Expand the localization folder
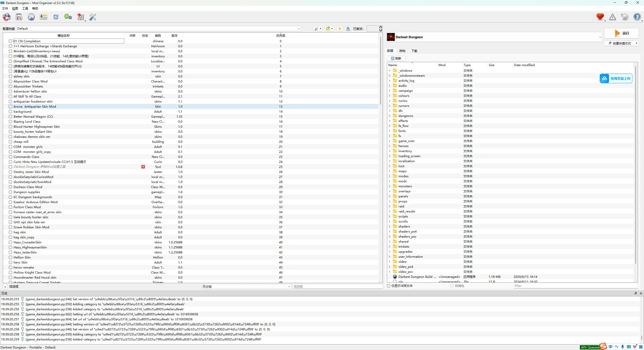This screenshot has height=350, width=644. click(390, 161)
